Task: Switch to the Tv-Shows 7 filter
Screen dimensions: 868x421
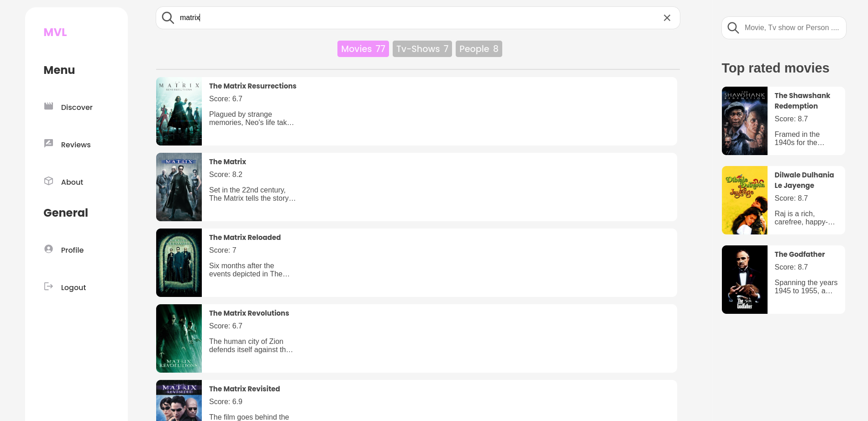Action: 422,49
